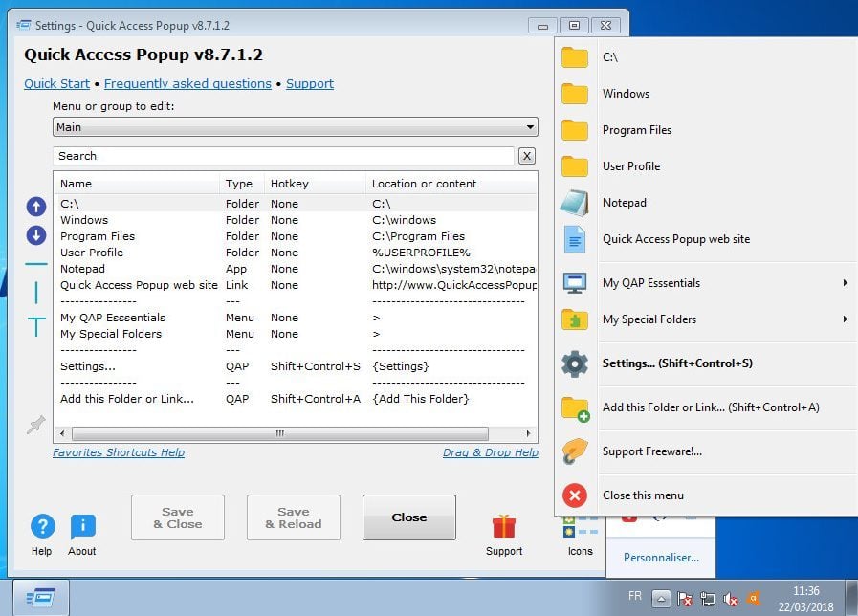The width and height of the screenshot is (858, 616).
Task: Open Help via the question mark icon
Action: 42,526
